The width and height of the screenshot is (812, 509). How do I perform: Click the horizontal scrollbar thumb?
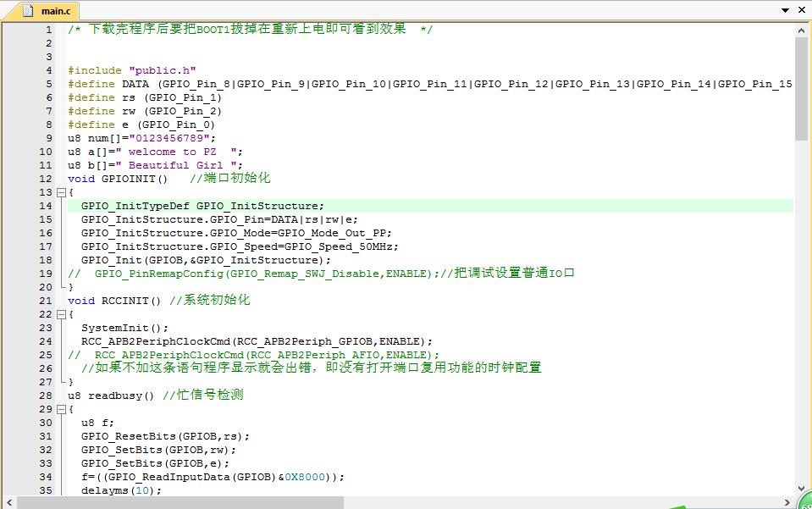[x=180, y=502]
